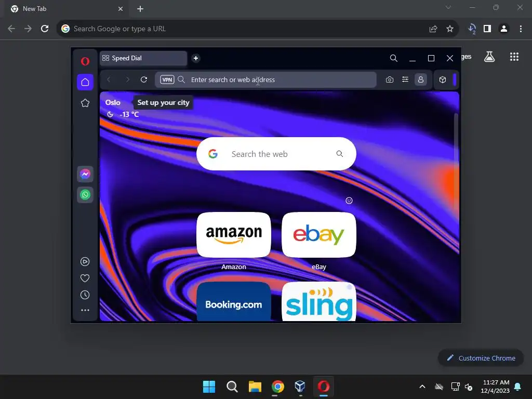This screenshot has width=532, height=399.
Task: Open Google apps grid in Chrome
Action: pos(514,57)
